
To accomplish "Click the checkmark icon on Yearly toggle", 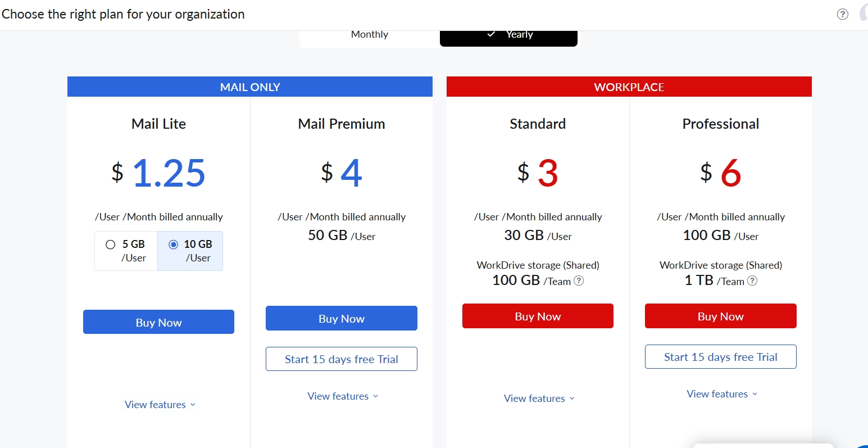I will pos(491,34).
